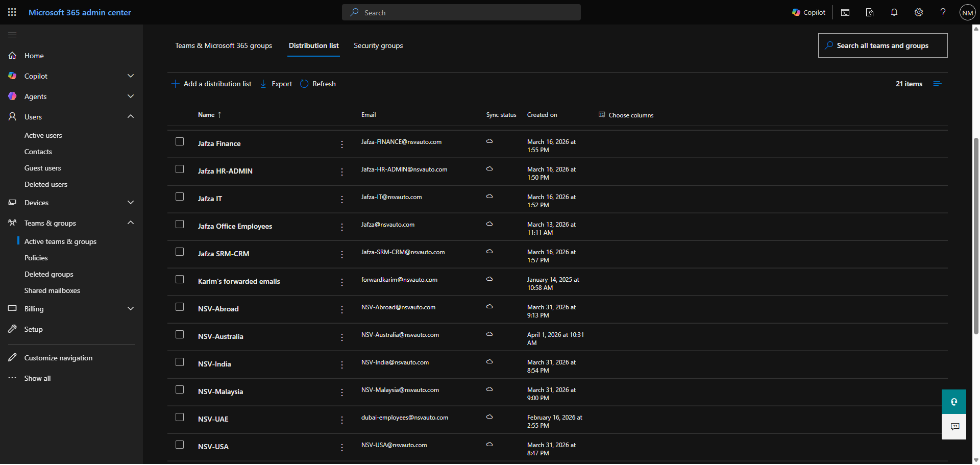Refresh the distribution list
The height and width of the screenshot is (465, 980).
(318, 84)
